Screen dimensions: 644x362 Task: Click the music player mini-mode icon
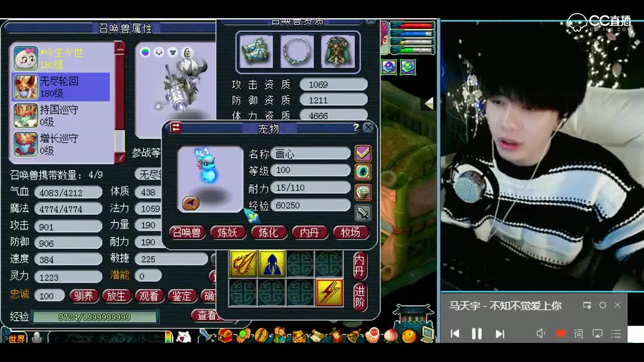coord(587,305)
